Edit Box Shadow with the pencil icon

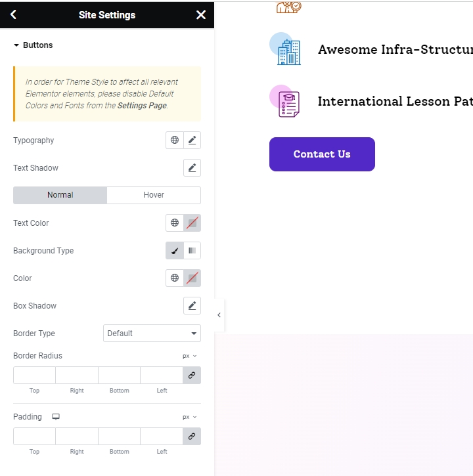(192, 305)
